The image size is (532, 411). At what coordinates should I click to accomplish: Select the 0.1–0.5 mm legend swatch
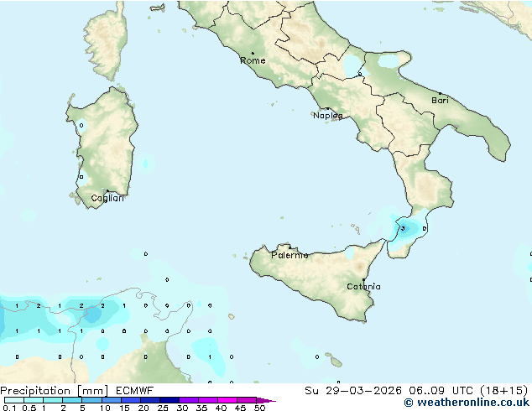14,400
